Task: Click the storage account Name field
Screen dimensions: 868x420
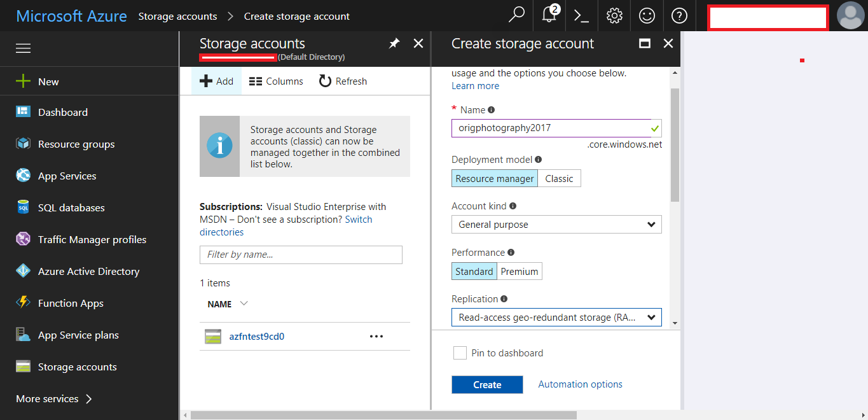Action: [556, 128]
